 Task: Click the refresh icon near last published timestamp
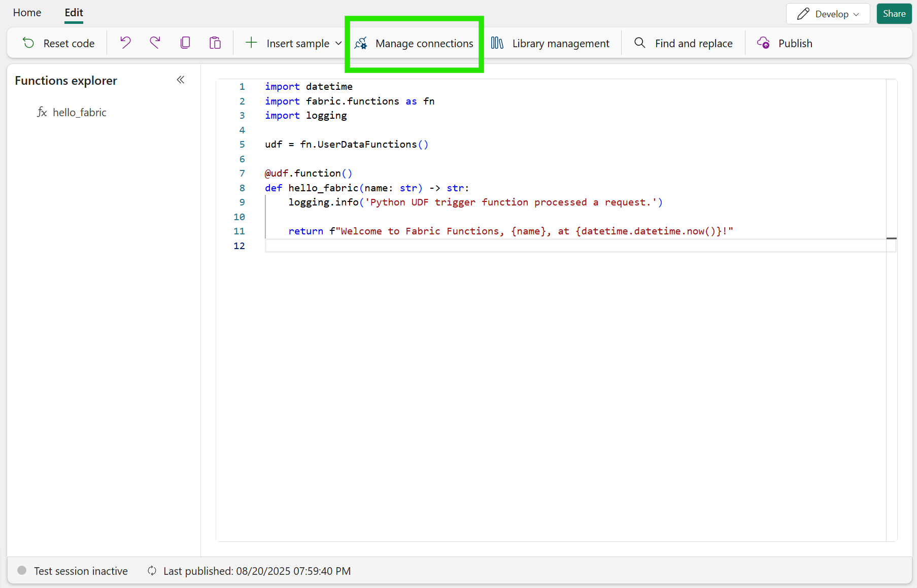click(x=151, y=571)
